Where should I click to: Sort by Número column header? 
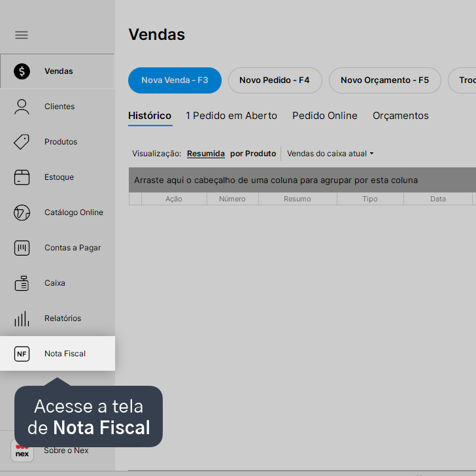[233, 199]
